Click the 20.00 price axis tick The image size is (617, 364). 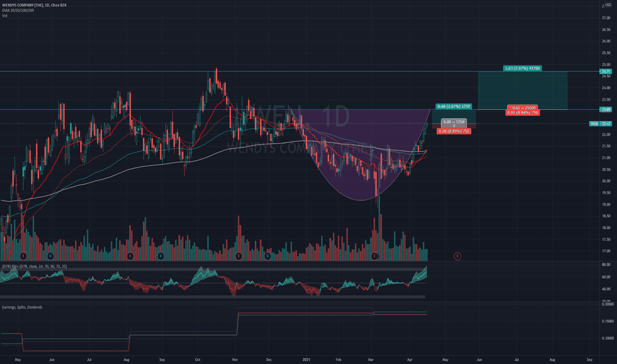click(x=606, y=181)
